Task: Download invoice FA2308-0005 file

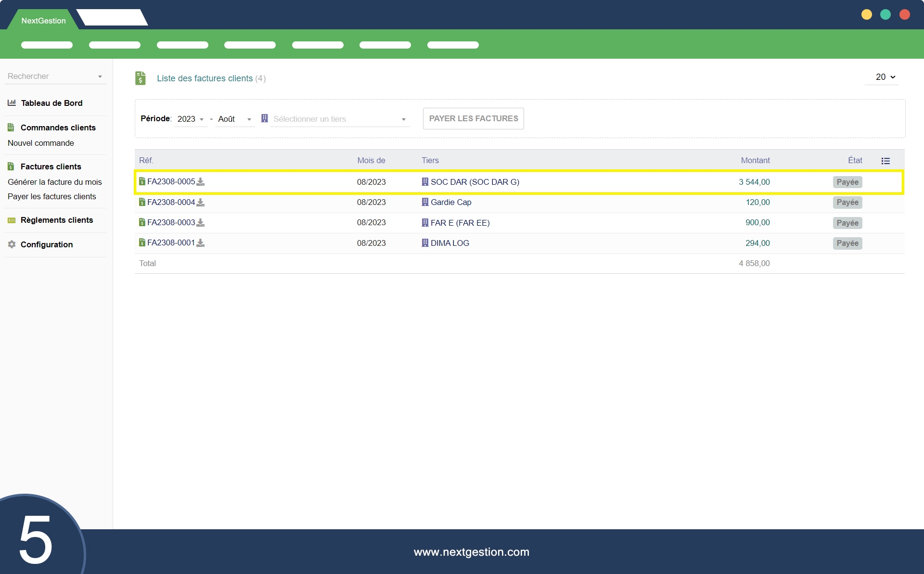Action: pyautogui.click(x=201, y=182)
